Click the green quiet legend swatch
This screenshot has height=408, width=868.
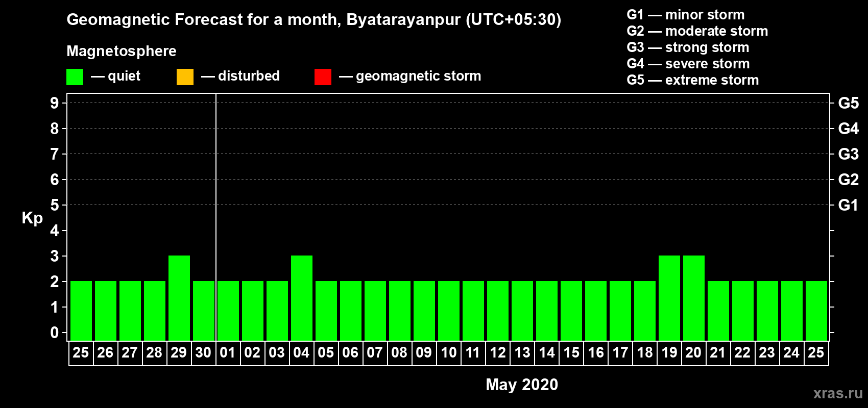(75, 77)
